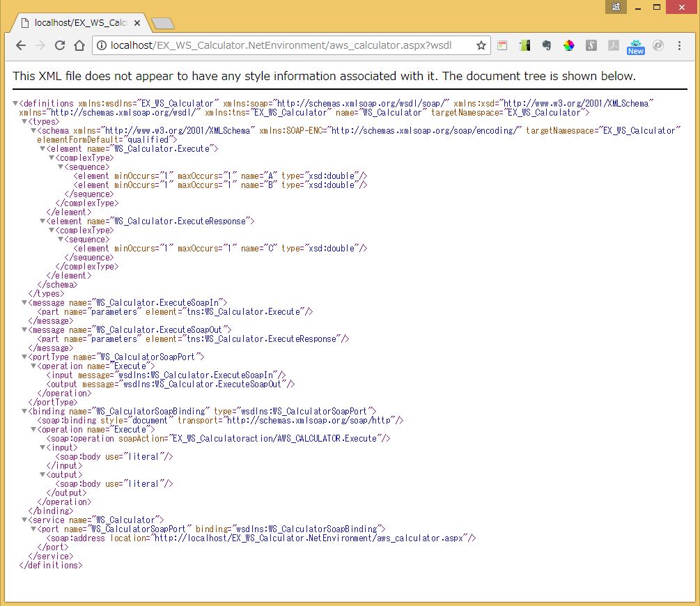700x606 pixels.
Task: Click the element line with name="B"
Action: pos(220,185)
